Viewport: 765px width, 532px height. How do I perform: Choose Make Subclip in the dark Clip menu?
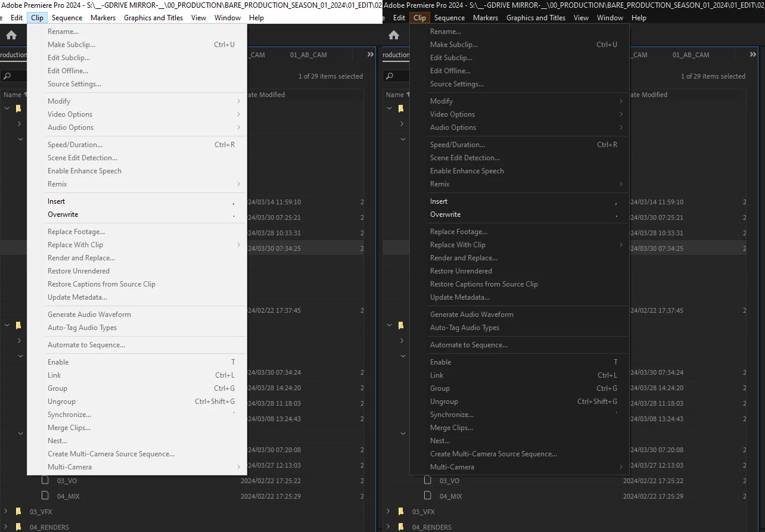(x=519, y=45)
